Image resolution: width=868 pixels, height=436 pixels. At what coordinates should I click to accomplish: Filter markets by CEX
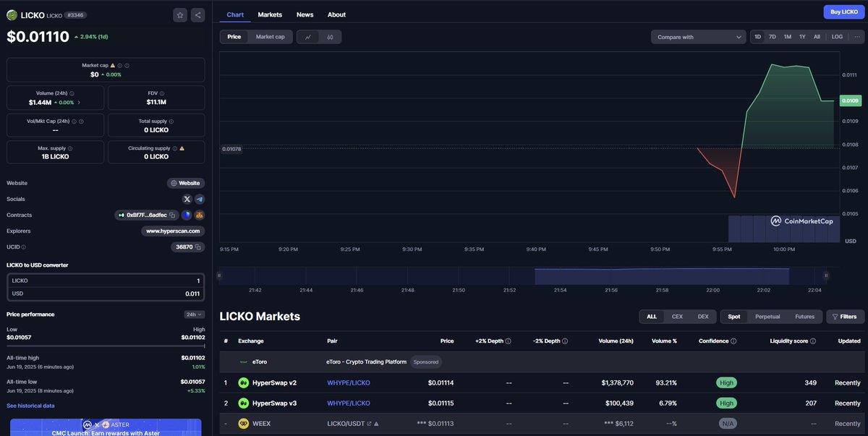(x=678, y=317)
